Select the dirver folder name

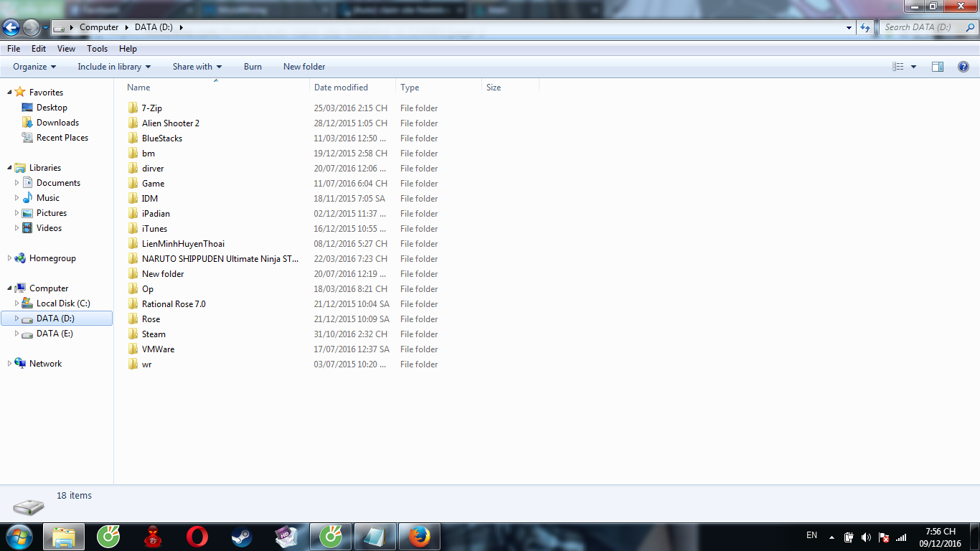pyautogui.click(x=153, y=169)
